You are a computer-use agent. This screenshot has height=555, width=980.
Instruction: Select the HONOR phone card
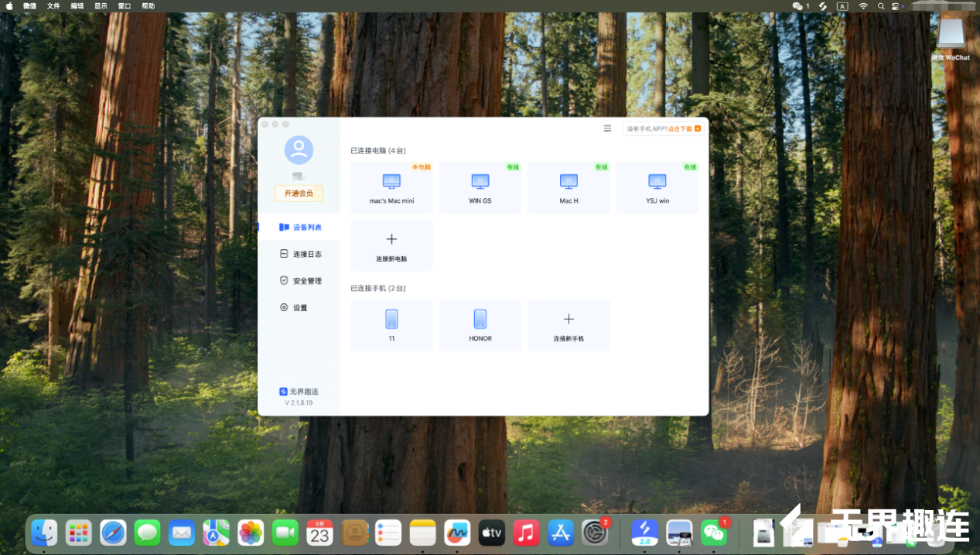(480, 324)
